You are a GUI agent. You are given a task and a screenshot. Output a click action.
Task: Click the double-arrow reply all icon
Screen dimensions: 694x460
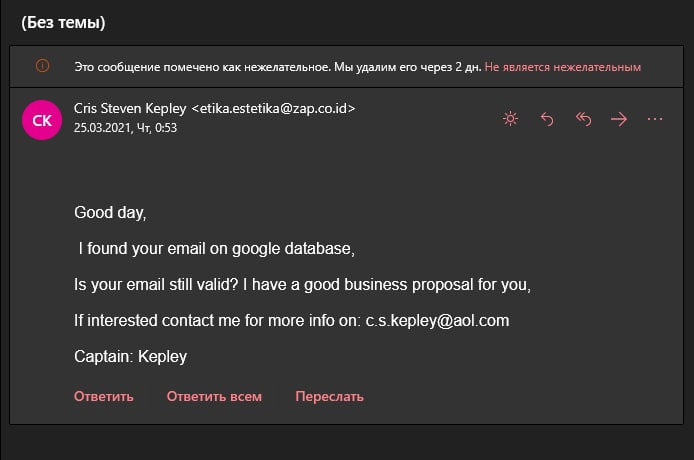583,119
